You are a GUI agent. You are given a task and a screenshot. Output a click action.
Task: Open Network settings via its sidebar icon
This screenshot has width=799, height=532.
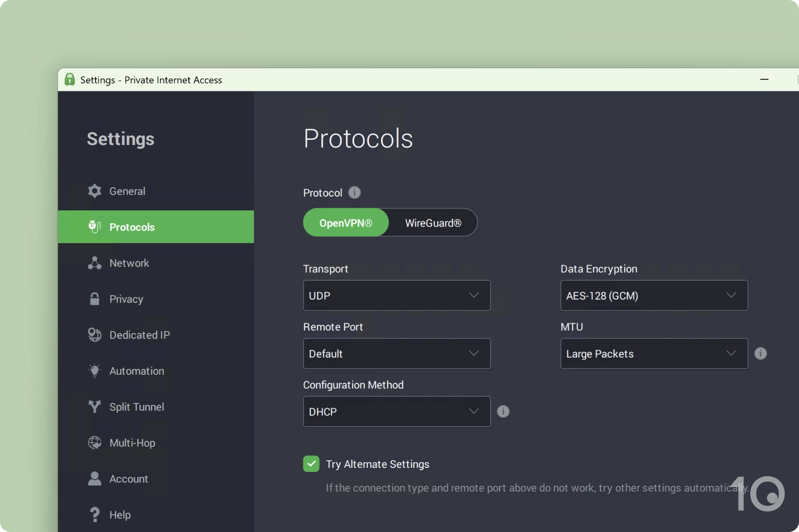coord(95,263)
